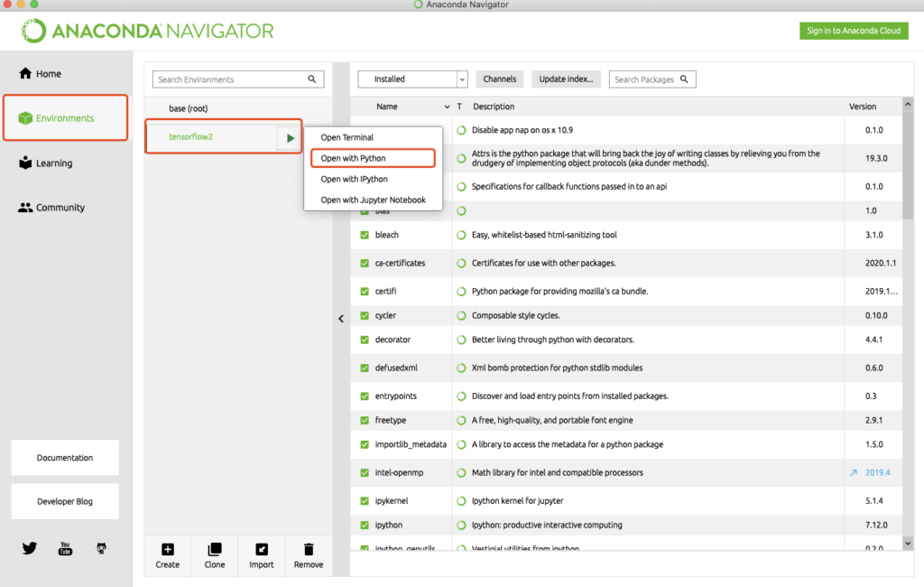Go to the Home tab

pyautogui.click(x=40, y=74)
